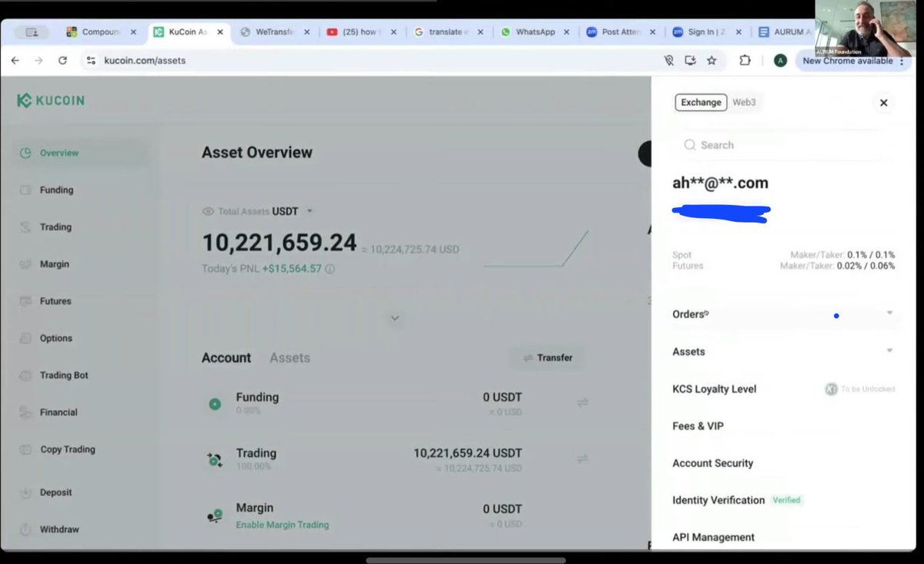This screenshot has width=924, height=564.
Task: Open Futures in the sidebar
Action: click(55, 300)
